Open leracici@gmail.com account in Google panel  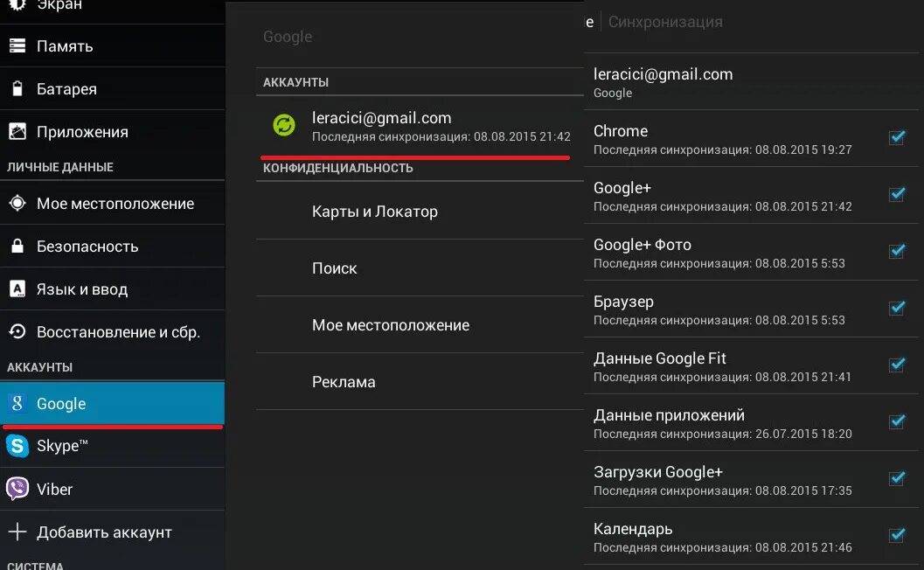pos(420,126)
